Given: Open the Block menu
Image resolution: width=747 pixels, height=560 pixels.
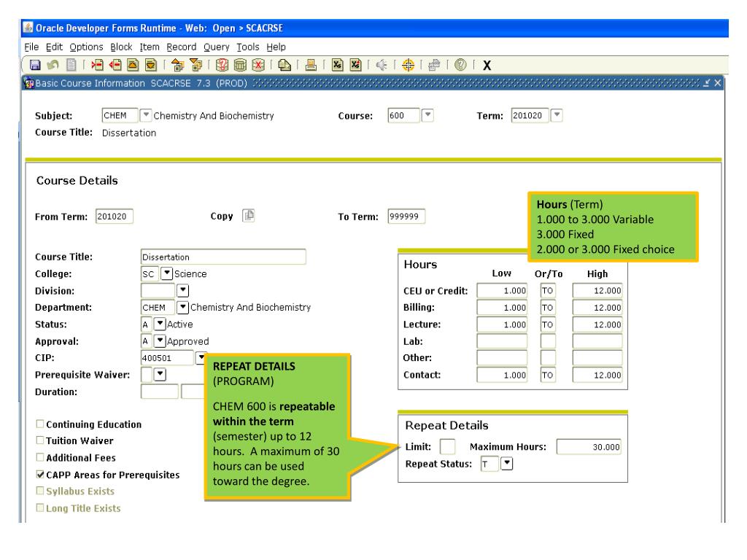Looking at the screenshot, I should pyautogui.click(x=122, y=47).
